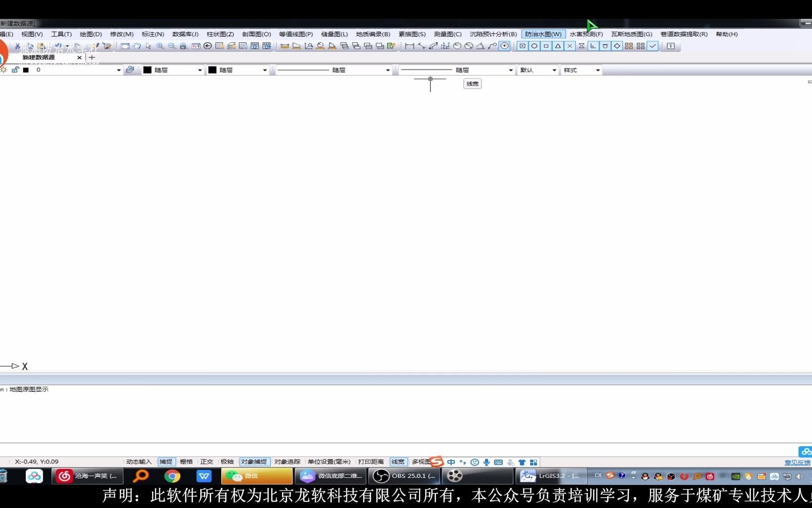Toggle the layer sun visibility icon

point(4,70)
